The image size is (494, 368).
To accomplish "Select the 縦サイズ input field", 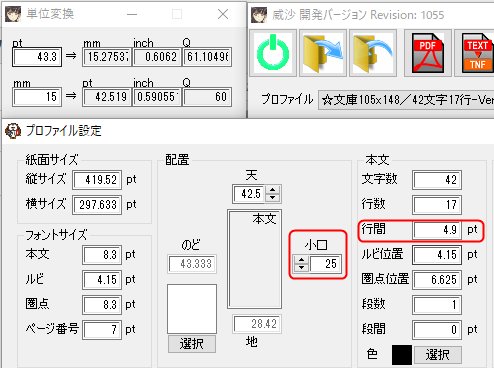I will tap(97, 180).
